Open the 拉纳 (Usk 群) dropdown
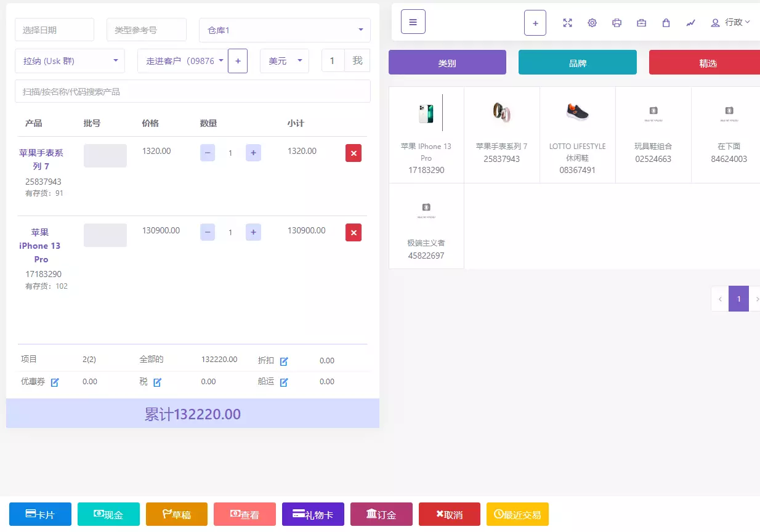The image size is (760, 532). click(70, 61)
